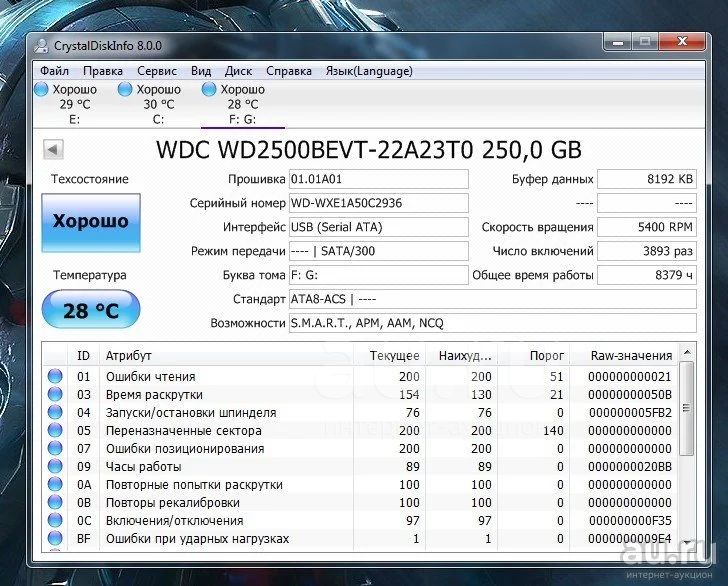Select the Запуски/остановки шпинделя attribute row
This screenshot has height=586, width=728.
pyautogui.click(x=361, y=412)
